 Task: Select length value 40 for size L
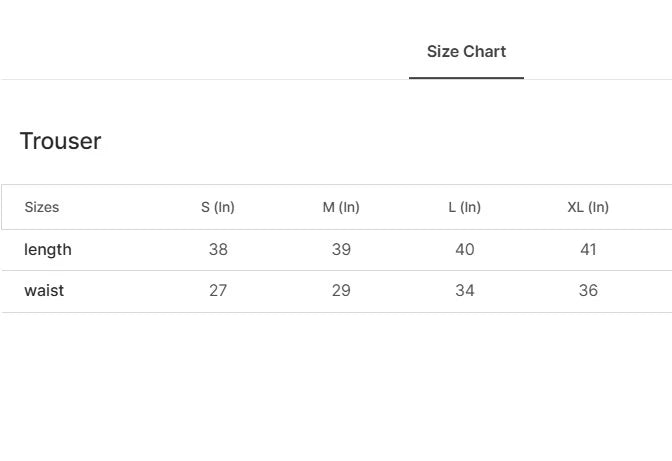point(465,249)
